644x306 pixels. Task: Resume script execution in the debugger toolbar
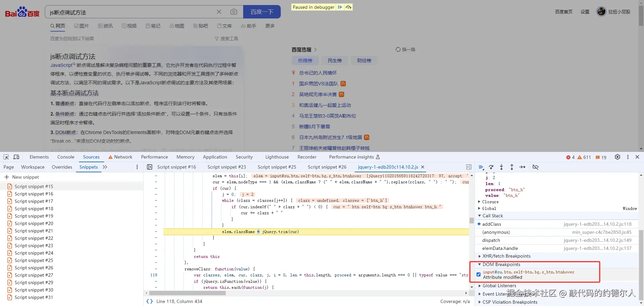pos(481,167)
